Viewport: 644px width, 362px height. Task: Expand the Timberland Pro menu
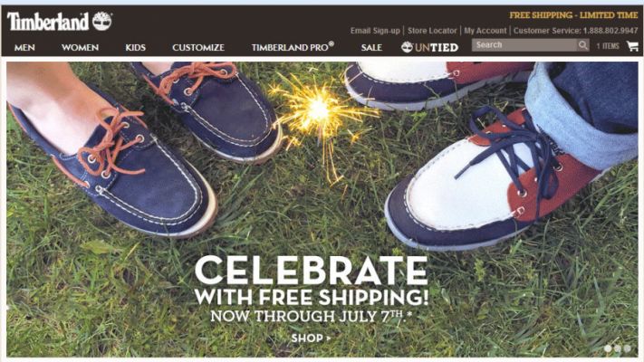pyautogui.click(x=293, y=47)
